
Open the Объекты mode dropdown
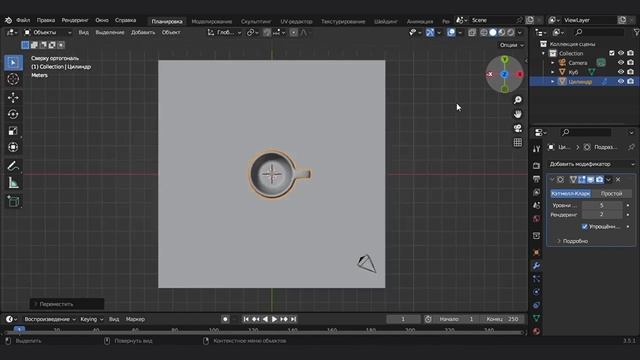47,32
